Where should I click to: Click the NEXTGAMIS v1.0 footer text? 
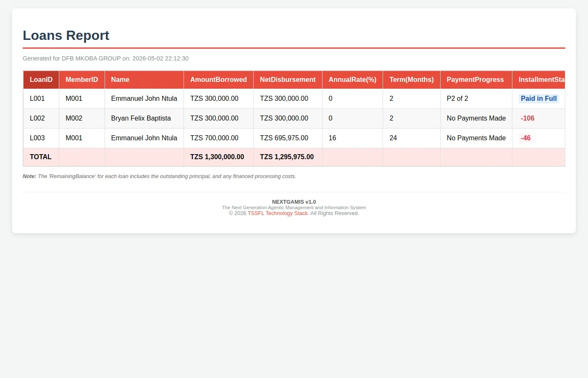pyautogui.click(x=294, y=202)
